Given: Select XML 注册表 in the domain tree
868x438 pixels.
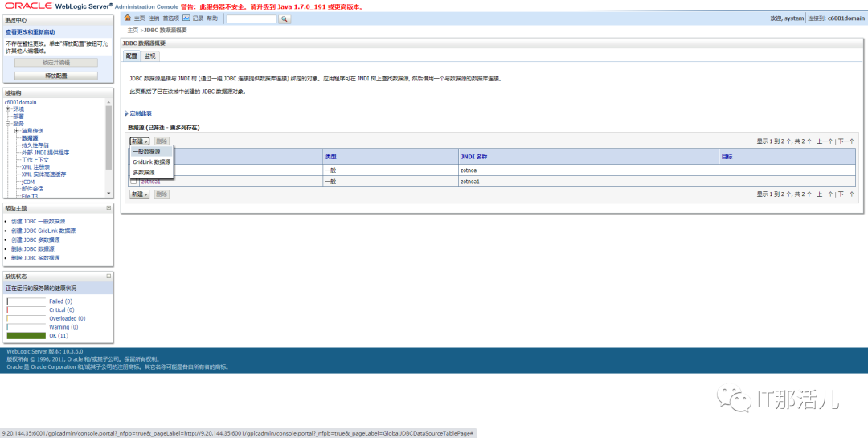Looking at the screenshot, I should click(x=36, y=166).
